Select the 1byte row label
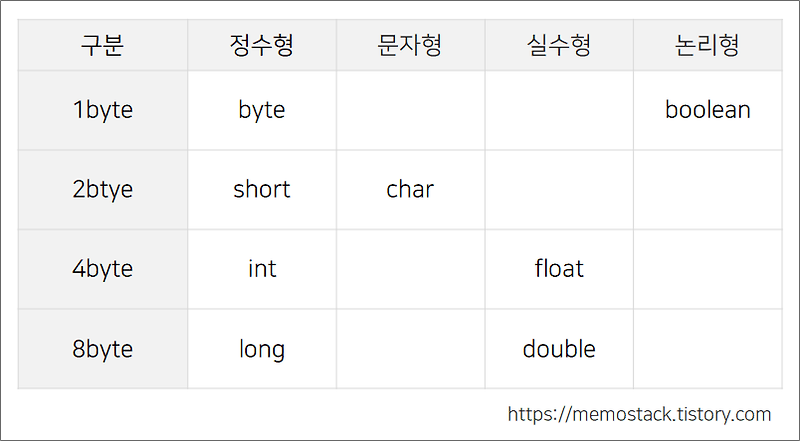Viewport: 800px width, 441px height. pos(103,110)
